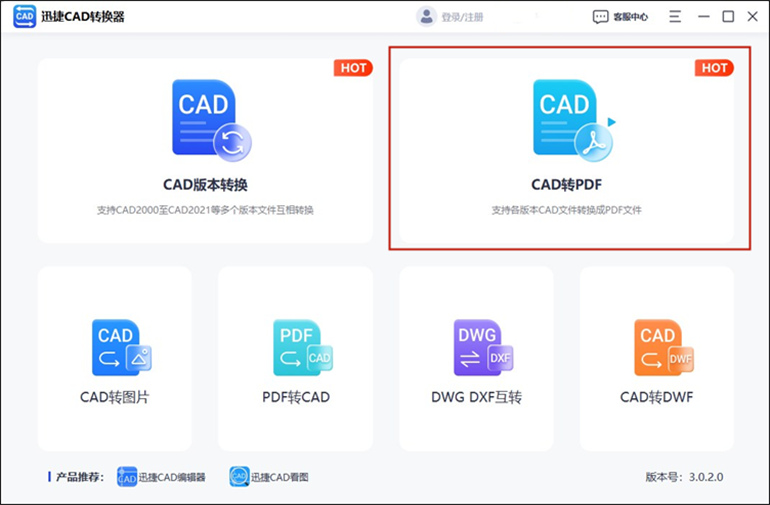Click the user avatar icon
Viewport: 770px width, 505px height.
point(426,17)
